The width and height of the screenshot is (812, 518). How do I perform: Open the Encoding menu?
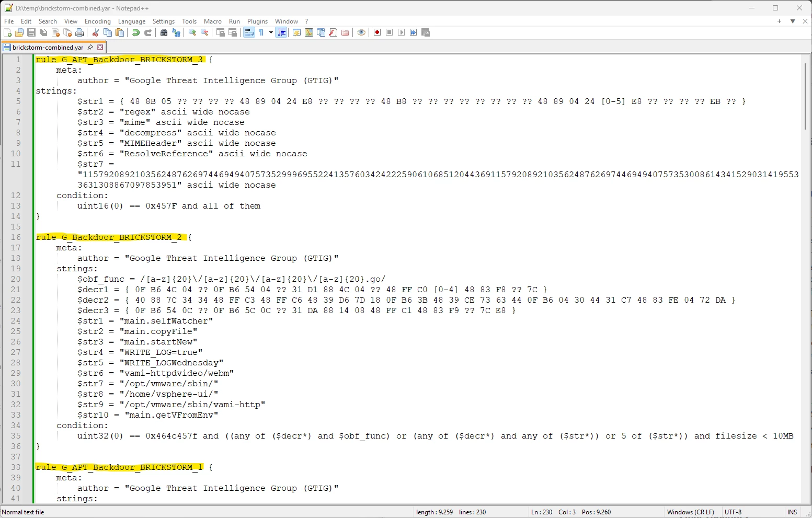pos(98,21)
